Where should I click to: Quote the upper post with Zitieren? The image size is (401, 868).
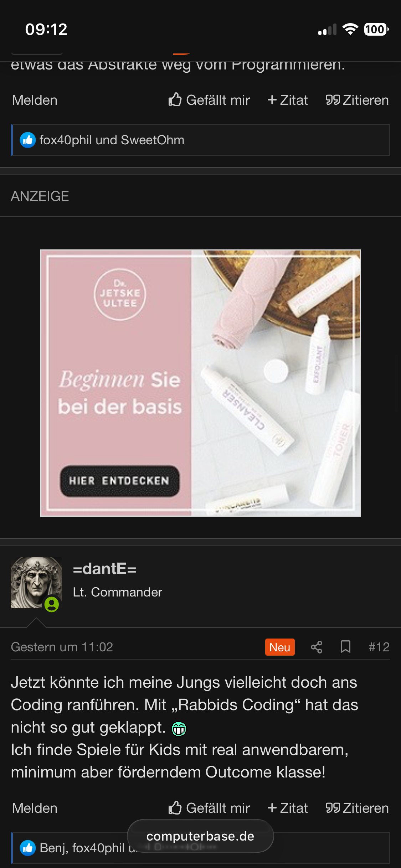(x=357, y=100)
